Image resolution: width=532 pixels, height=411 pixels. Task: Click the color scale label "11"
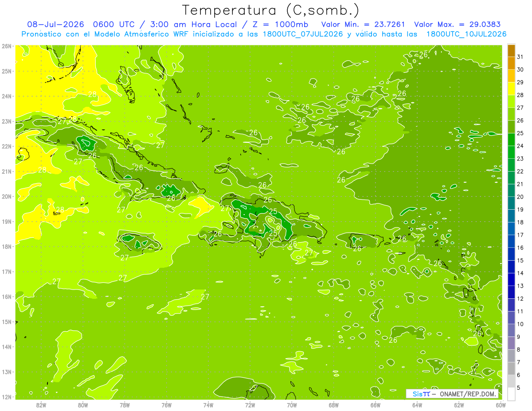tap(520, 311)
